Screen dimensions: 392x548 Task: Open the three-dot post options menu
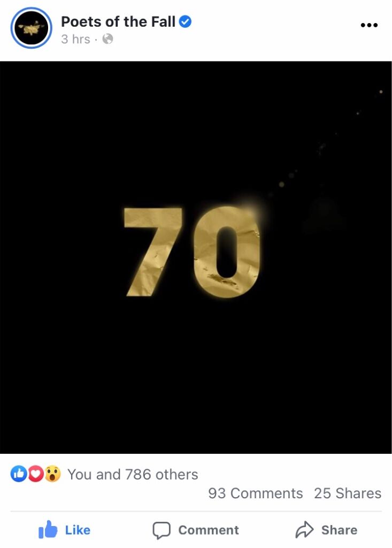(x=370, y=25)
